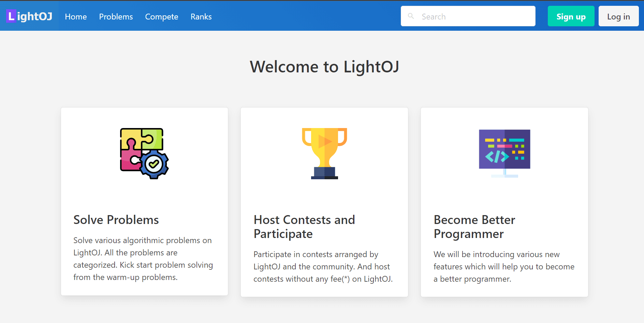
Task: Click the puzzle pieces icon
Action: coord(144,154)
